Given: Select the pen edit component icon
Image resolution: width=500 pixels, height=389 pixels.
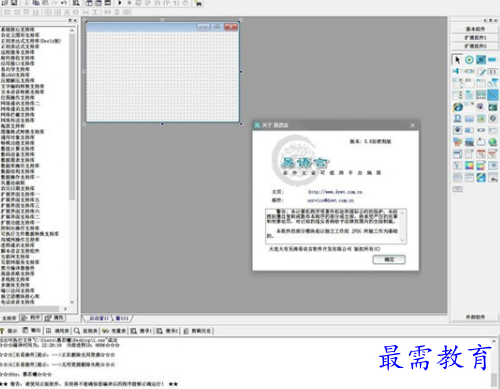Looking at the screenshot, I should click(x=481, y=71).
